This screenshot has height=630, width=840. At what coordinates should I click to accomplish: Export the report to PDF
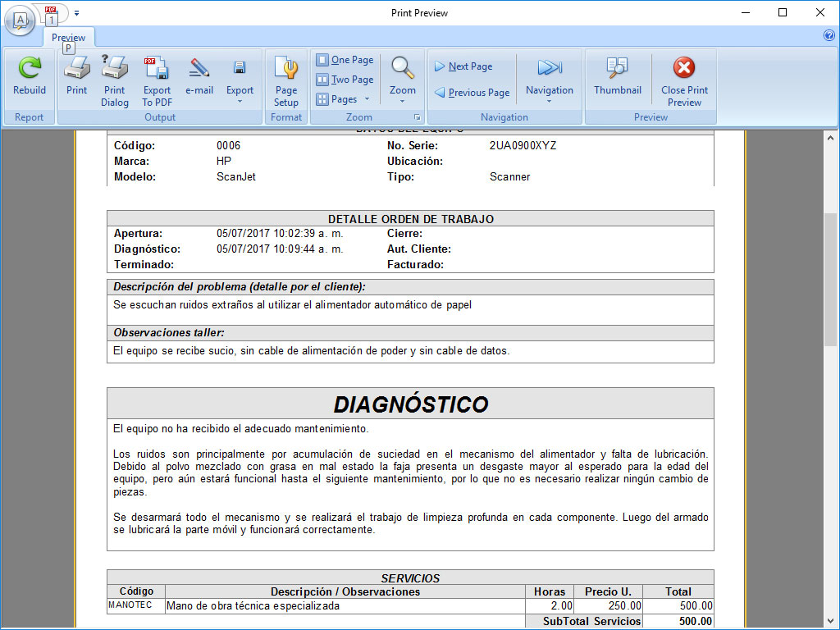(x=157, y=81)
